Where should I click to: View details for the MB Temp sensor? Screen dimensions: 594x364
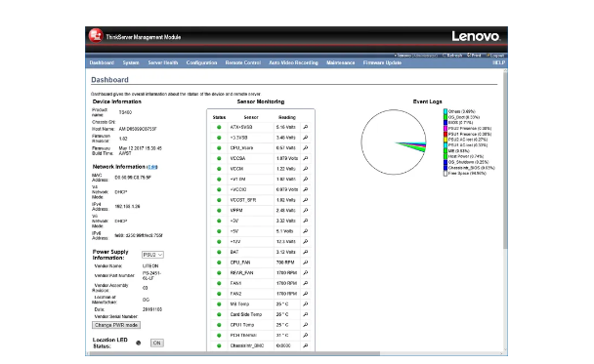click(306, 303)
